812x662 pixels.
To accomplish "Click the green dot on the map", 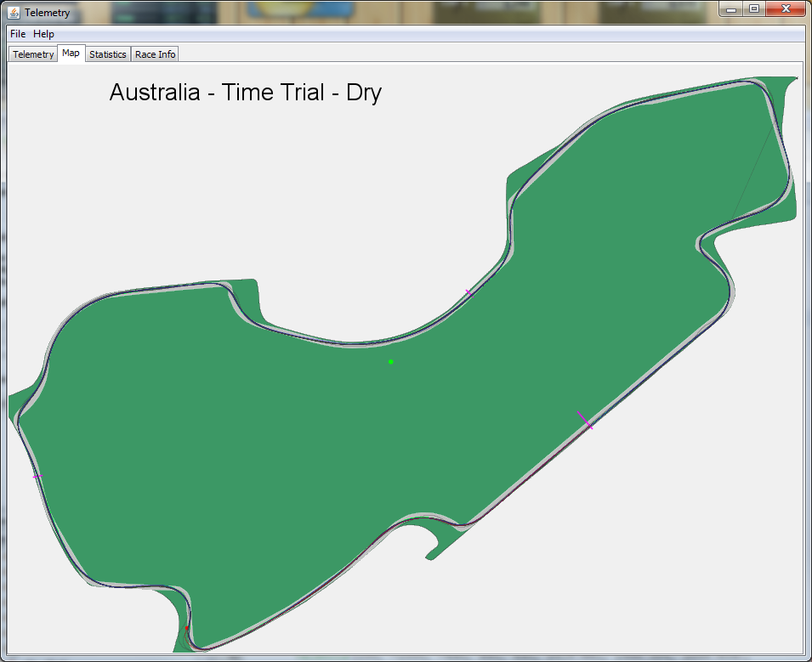I will click(x=391, y=362).
